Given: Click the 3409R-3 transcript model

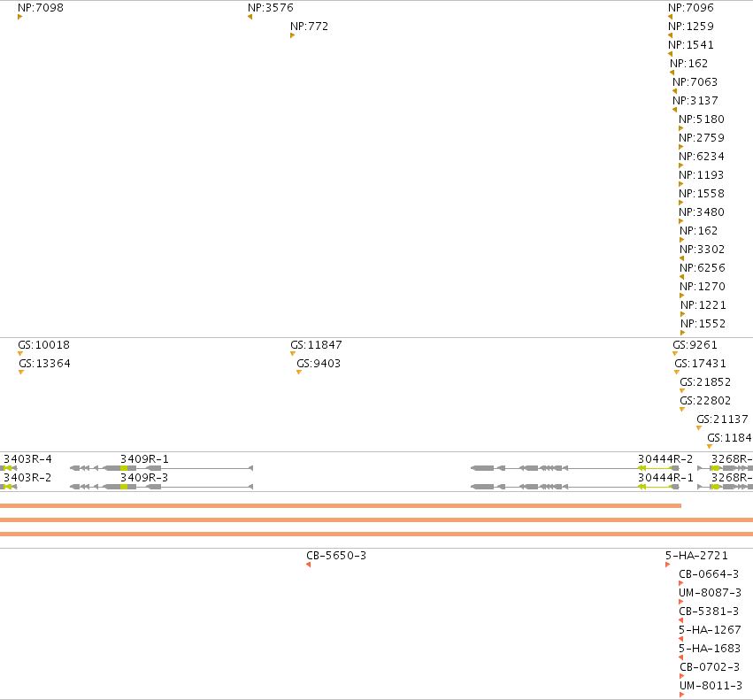Looking at the screenshot, I should pos(161,487).
